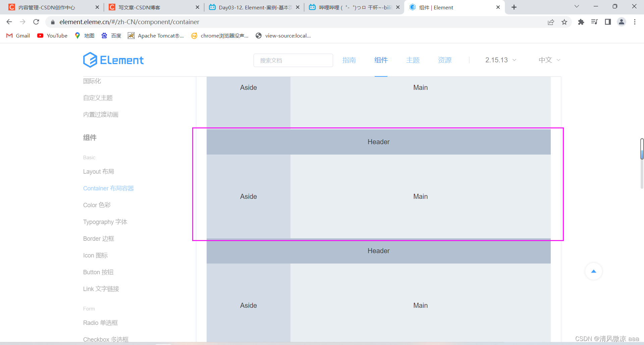This screenshot has width=644, height=345.
Task: Open Radio 单选框 in sidebar
Action: click(100, 323)
